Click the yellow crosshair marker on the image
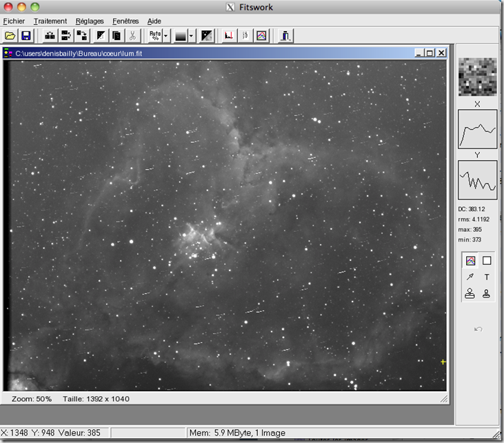 click(443, 362)
